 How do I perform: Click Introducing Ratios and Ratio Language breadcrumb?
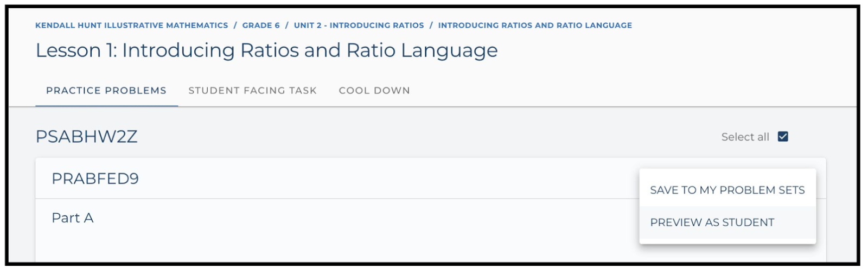click(x=535, y=26)
